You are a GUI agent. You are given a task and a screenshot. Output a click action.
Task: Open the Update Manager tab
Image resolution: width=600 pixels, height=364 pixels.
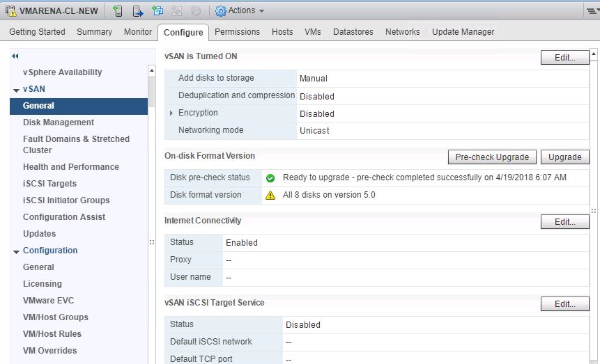(463, 32)
